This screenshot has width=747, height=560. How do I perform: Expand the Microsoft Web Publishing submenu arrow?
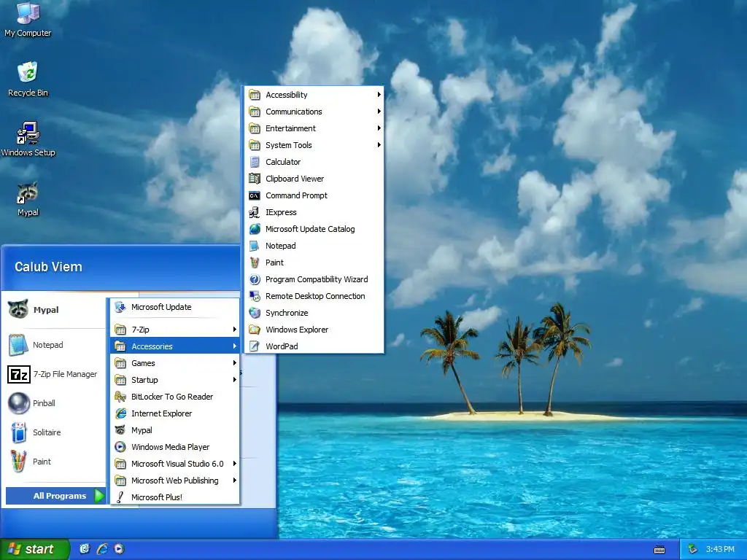[234, 480]
